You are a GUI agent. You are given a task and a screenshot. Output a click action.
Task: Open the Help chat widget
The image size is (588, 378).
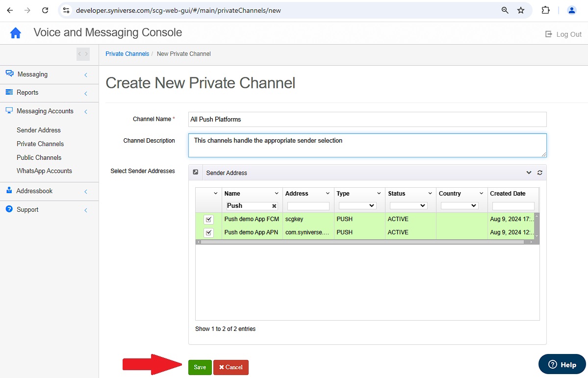pos(562,364)
